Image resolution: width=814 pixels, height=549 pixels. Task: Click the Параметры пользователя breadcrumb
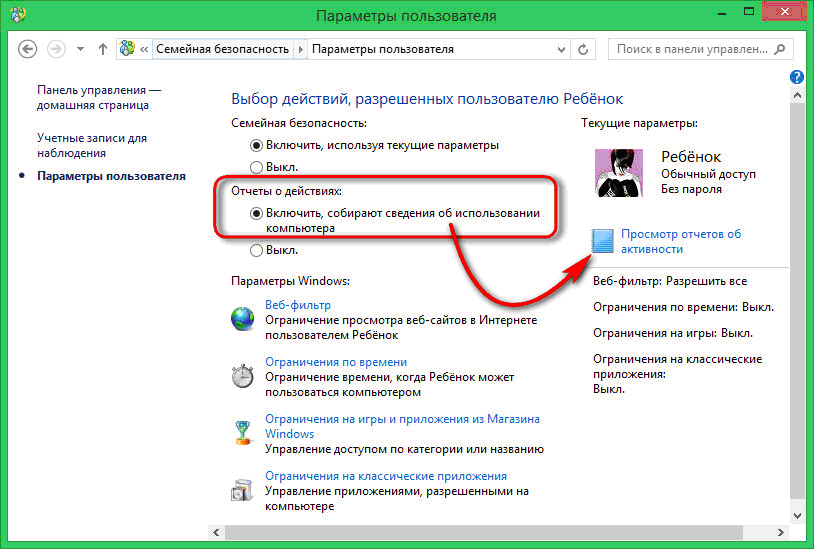383,49
